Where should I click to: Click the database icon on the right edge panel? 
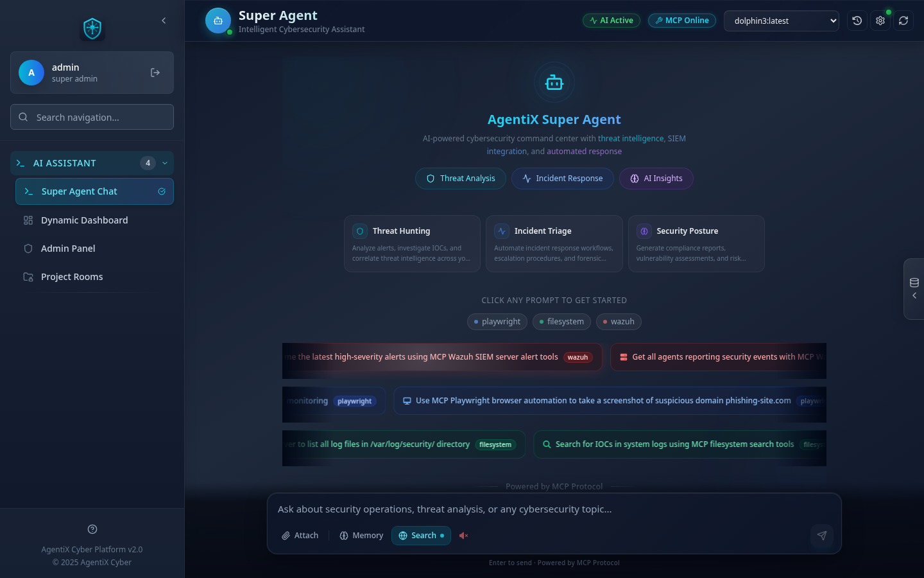tap(914, 282)
